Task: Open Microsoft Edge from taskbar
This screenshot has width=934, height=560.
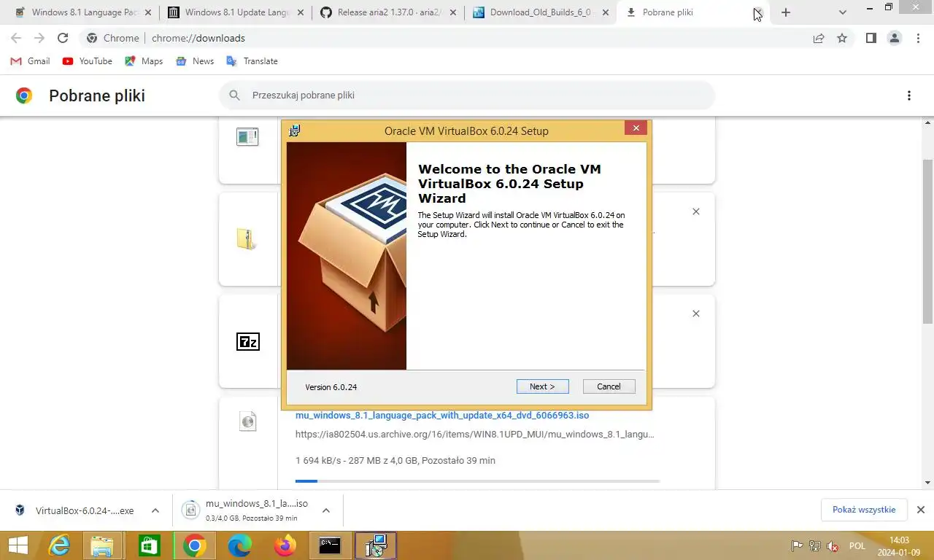Action: [239, 546]
